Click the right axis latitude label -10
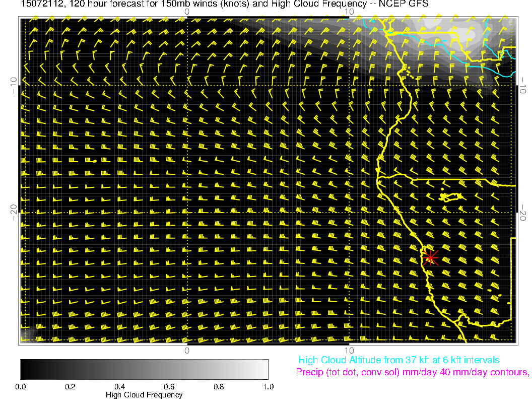Image resolution: width=532 pixels, height=411 pixels. (522, 85)
